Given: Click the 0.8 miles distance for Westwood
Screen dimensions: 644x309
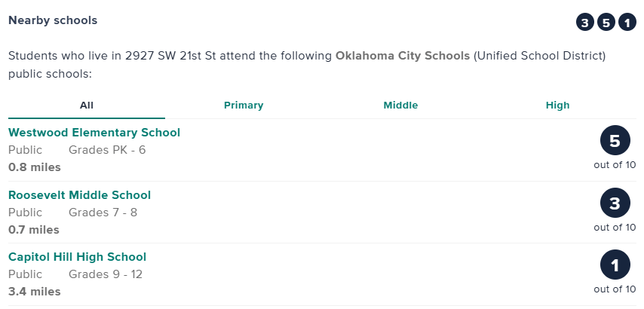Looking at the screenshot, I should tap(34, 167).
